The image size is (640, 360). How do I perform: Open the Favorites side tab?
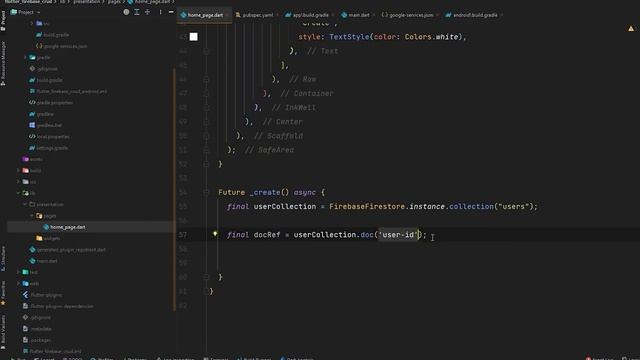coord(3,293)
